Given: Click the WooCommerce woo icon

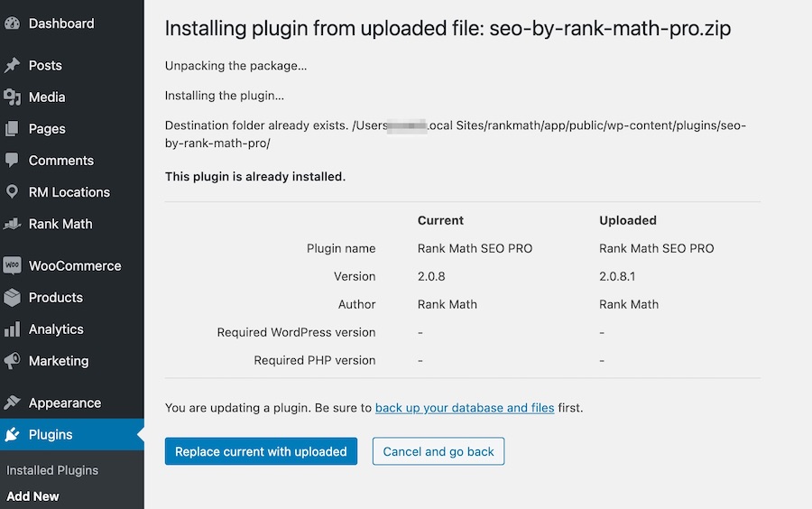Looking at the screenshot, I should [x=12, y=265].
